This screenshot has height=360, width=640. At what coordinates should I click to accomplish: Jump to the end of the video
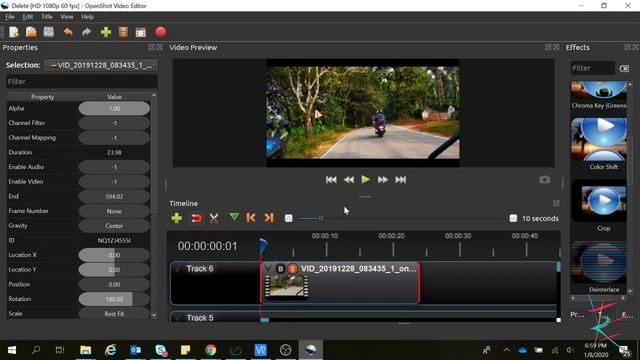(x=401, y=180)
